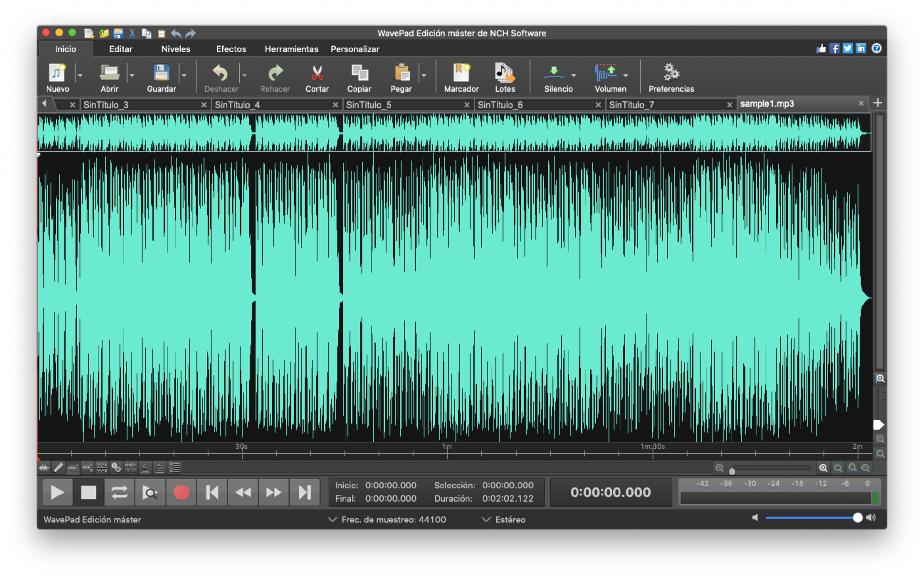The image size is (924, 578).
Task: Click the rewind button
Action: (243, 492)
